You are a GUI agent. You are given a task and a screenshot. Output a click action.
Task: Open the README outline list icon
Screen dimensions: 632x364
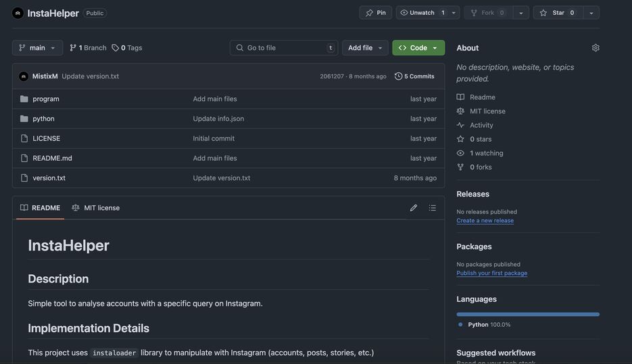click(x=433, y=208)
